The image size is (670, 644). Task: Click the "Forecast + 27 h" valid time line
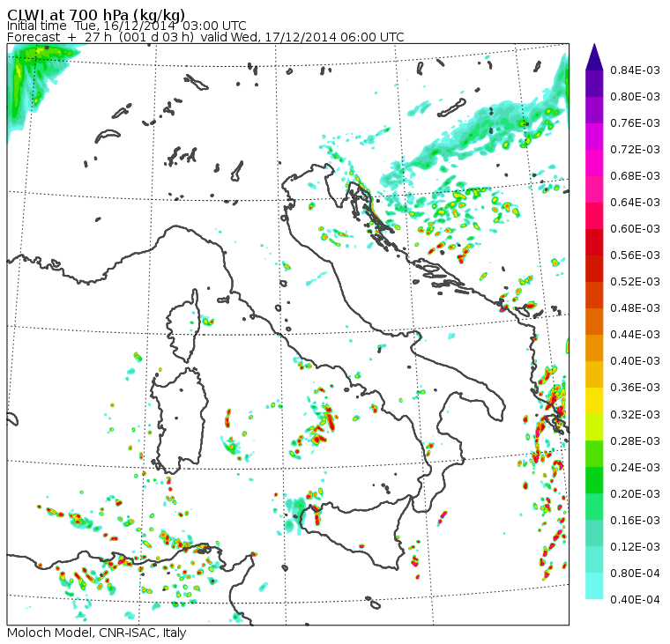[205, 37]
